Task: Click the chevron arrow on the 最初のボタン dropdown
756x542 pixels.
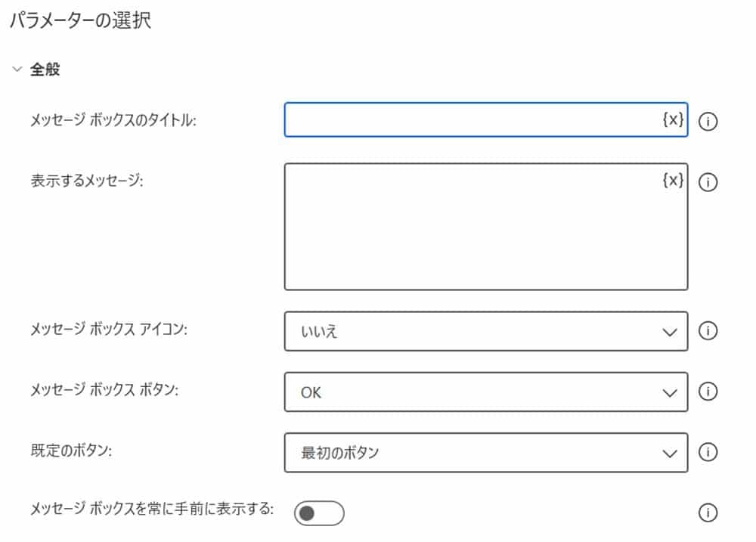Action: pos(668,452)
